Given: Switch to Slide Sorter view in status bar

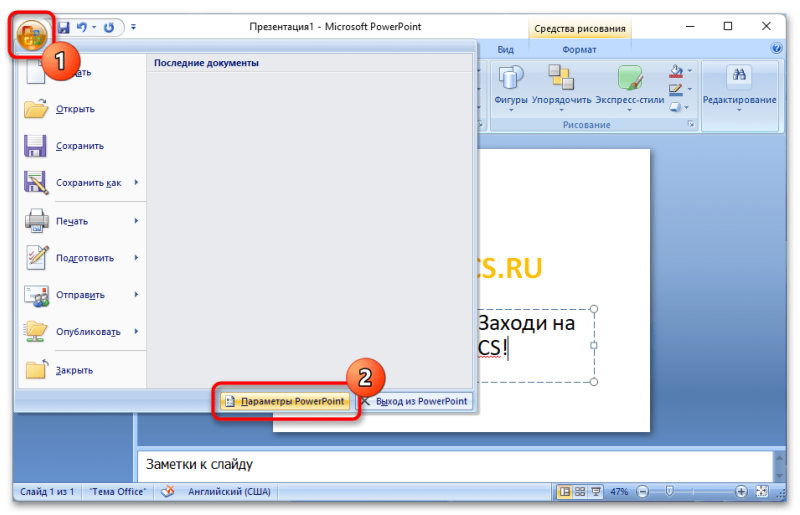Looking at the screenshot, I should pos(580,492).
